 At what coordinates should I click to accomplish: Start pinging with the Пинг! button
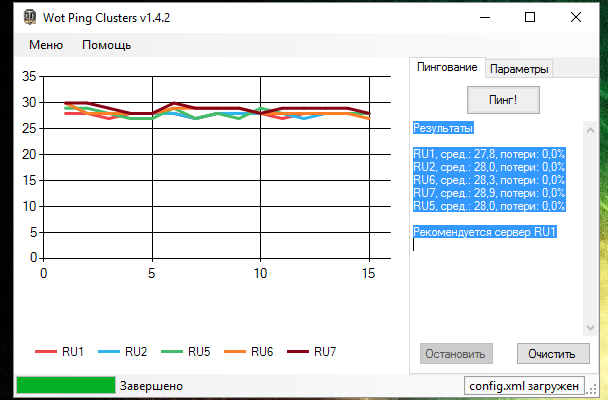(x=503, y=100)
